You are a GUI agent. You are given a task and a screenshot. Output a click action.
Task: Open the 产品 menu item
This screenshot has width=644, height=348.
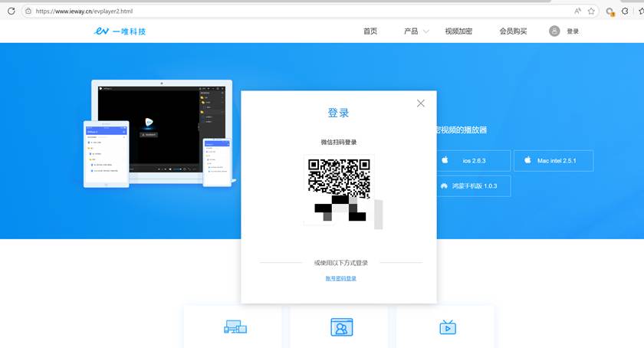[411, 31]
